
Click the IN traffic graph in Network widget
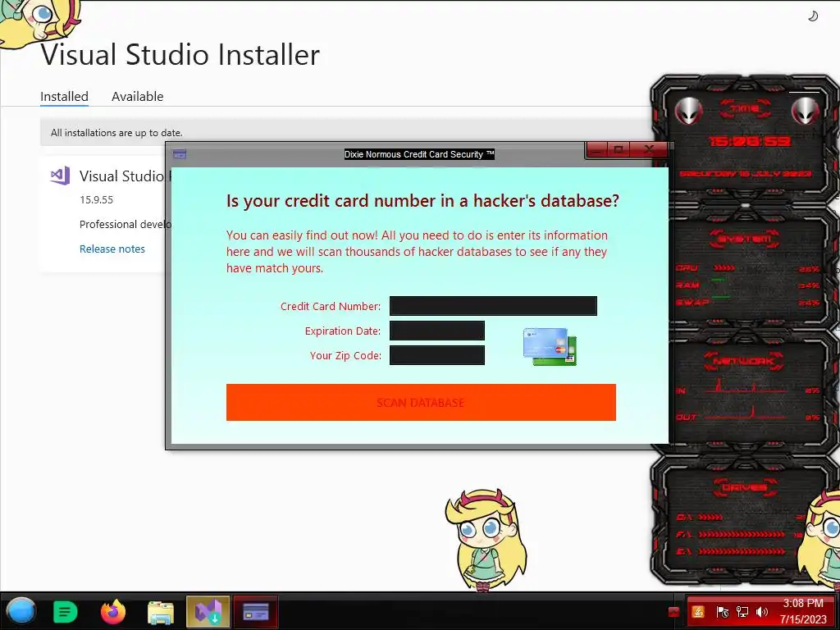[x=746, y=387]
